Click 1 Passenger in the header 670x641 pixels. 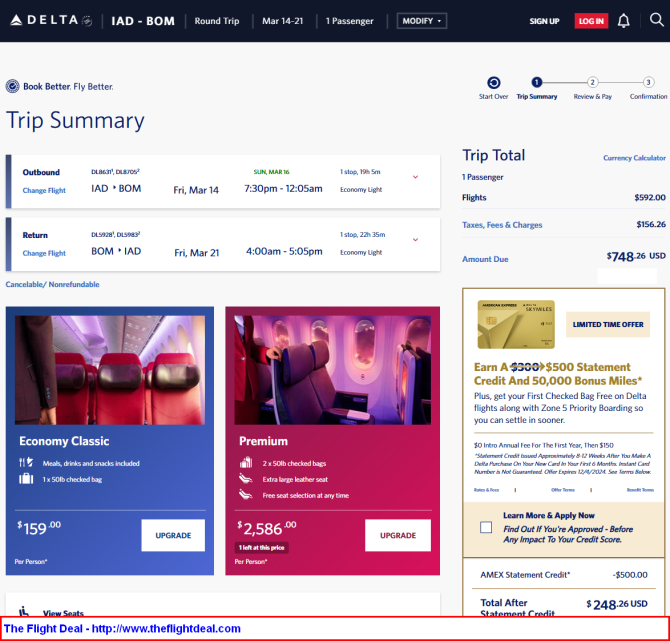(350, 21)
